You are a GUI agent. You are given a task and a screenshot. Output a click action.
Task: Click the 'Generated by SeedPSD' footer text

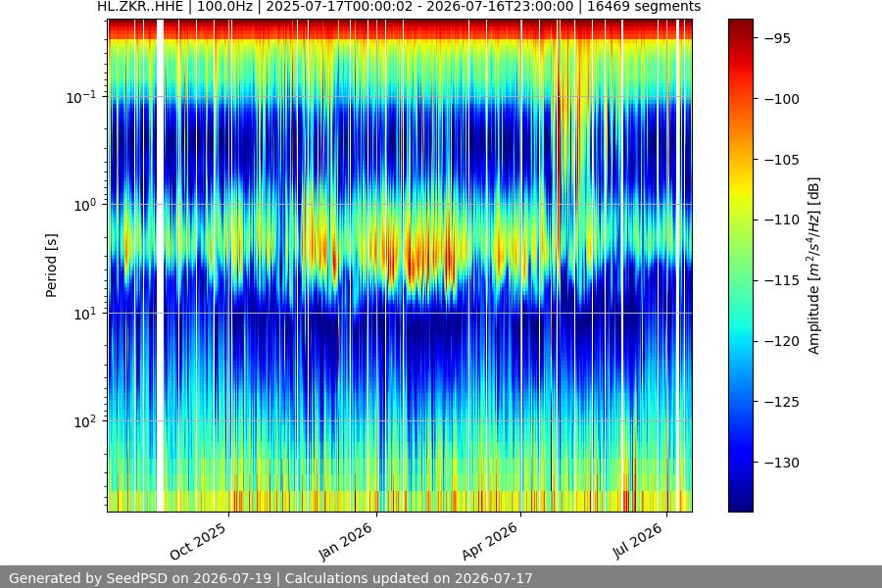(x=270, y=578)
